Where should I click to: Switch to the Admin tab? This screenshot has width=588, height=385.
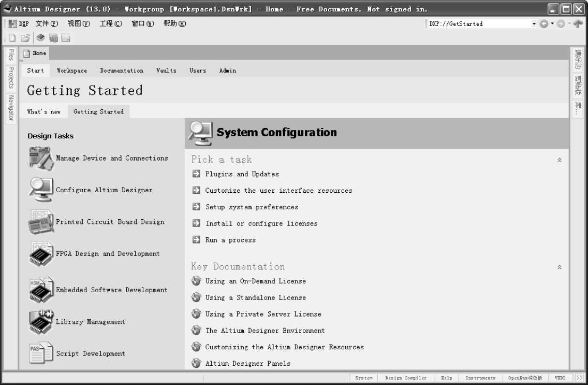pos(228,70)
